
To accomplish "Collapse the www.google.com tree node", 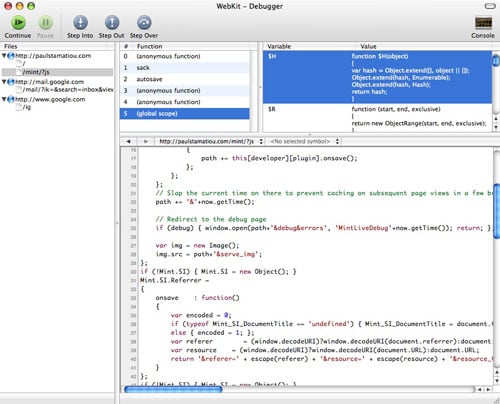I will [x=4, y=99].
